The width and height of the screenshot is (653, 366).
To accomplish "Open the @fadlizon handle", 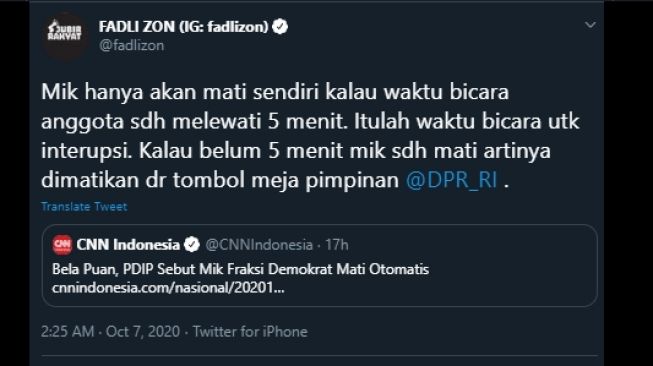I will (131, 45).
